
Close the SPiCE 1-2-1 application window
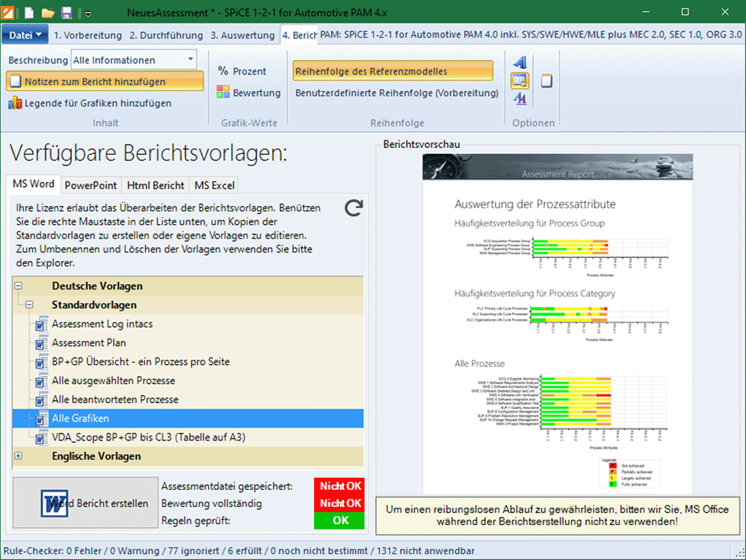click(725, 13)
